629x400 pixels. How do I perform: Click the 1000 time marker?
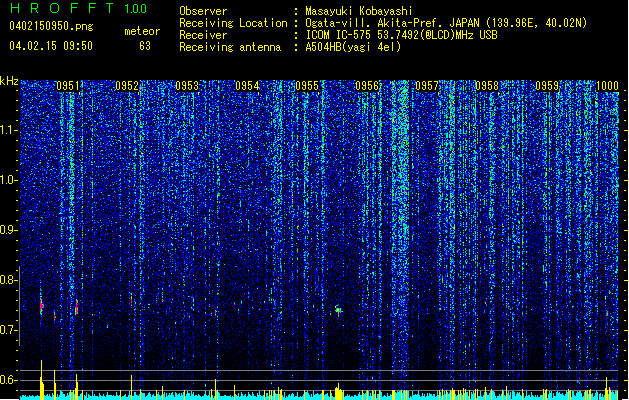coord(607,86)
